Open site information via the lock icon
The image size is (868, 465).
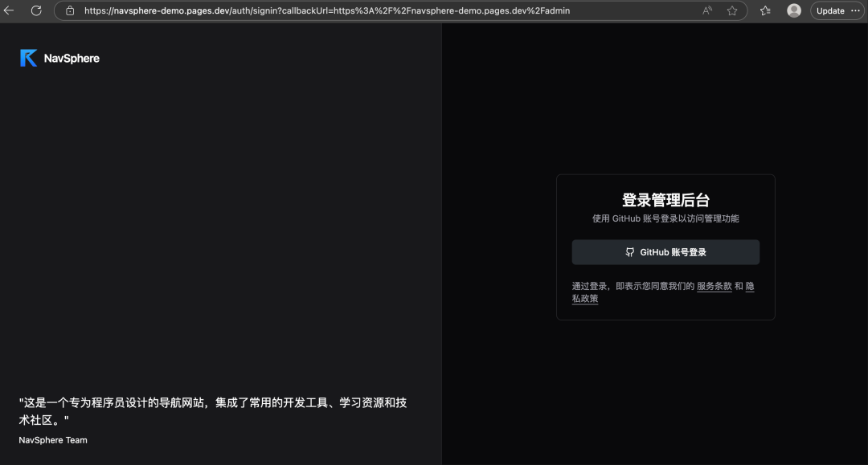coord(72,10)
